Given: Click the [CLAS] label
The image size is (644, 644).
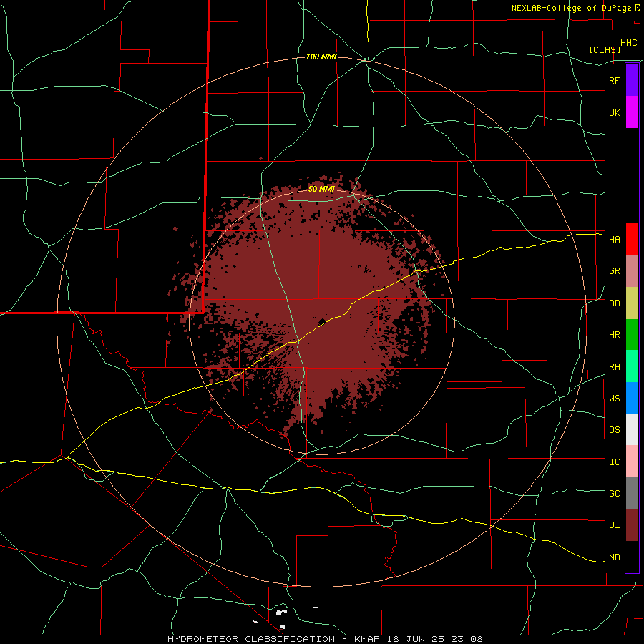Looking at the screenshot, I should [x=605, y=49].
